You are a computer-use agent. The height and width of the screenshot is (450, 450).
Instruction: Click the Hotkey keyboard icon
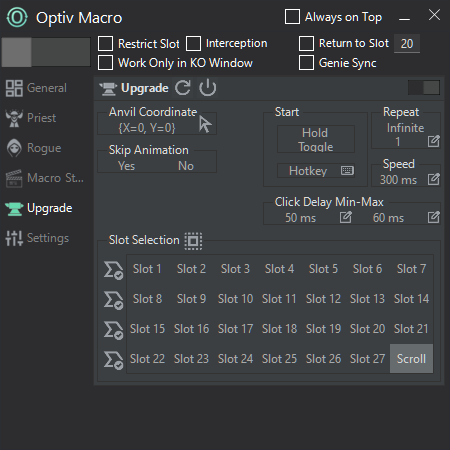click(347, 171)
